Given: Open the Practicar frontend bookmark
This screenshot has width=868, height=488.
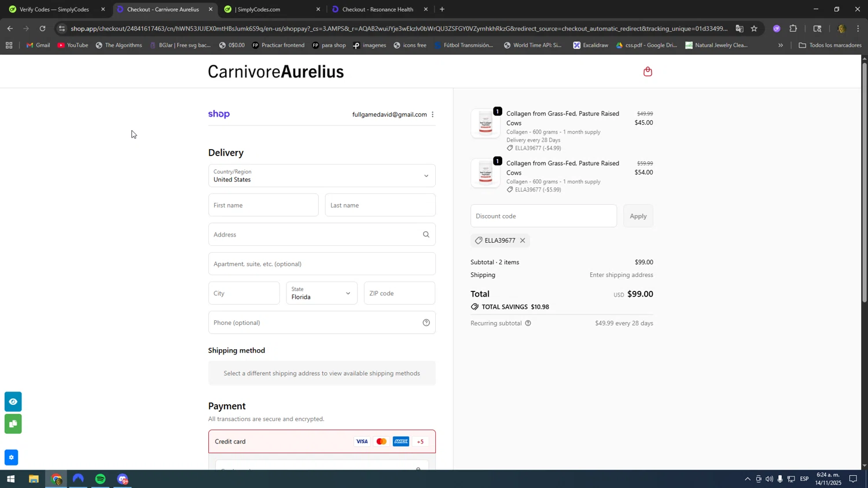Looking at the screenshot, I should coord(278,45).
